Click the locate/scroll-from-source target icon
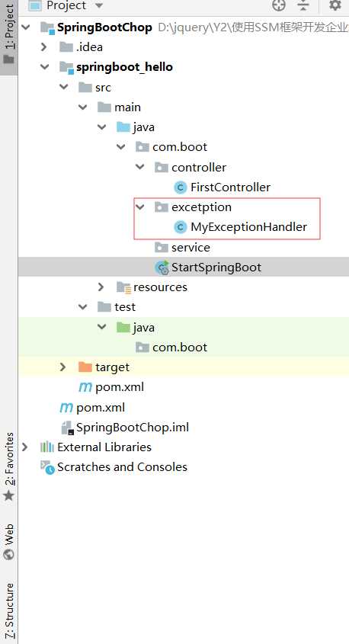 pos(279,5)
